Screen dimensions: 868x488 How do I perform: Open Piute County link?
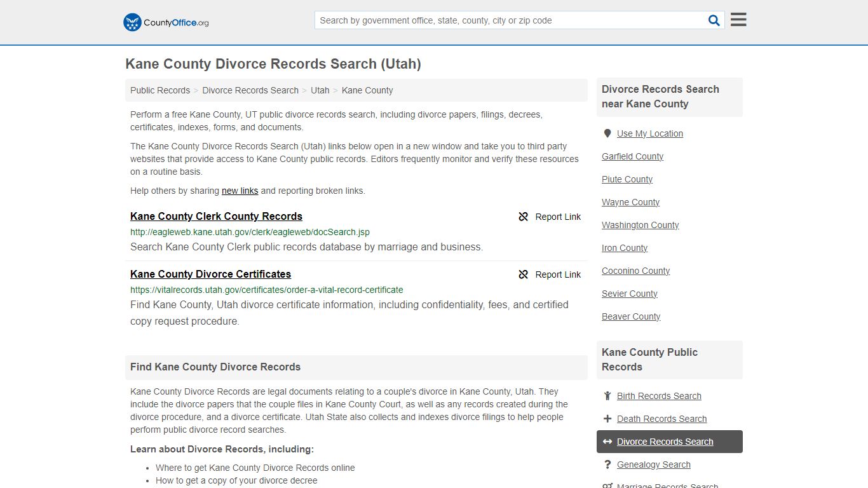coord(627,179)
